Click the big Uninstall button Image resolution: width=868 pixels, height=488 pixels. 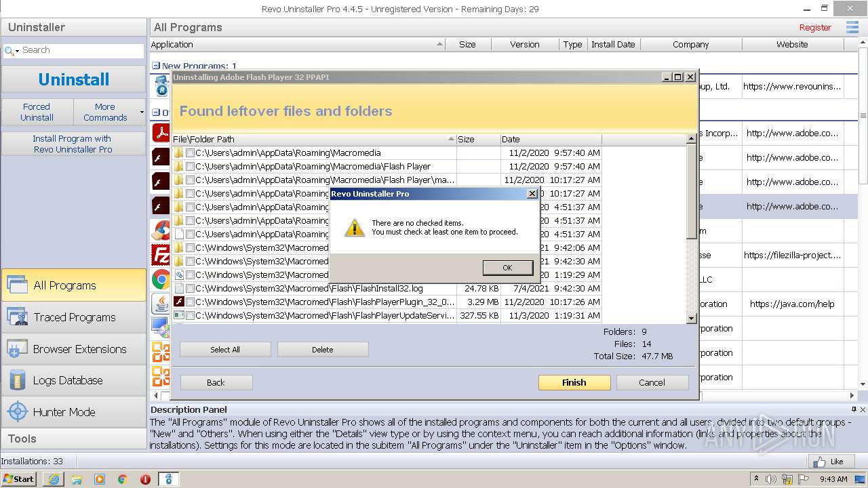pos(73,79)
